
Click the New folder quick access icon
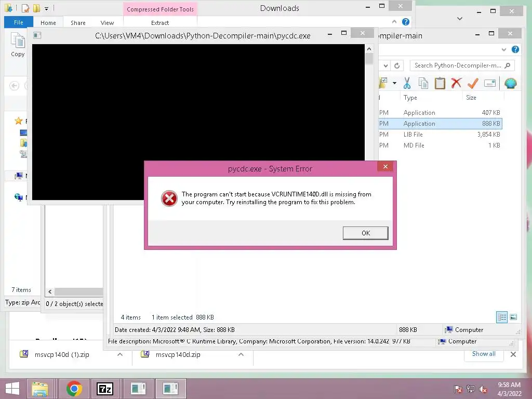tap(36, 7)
